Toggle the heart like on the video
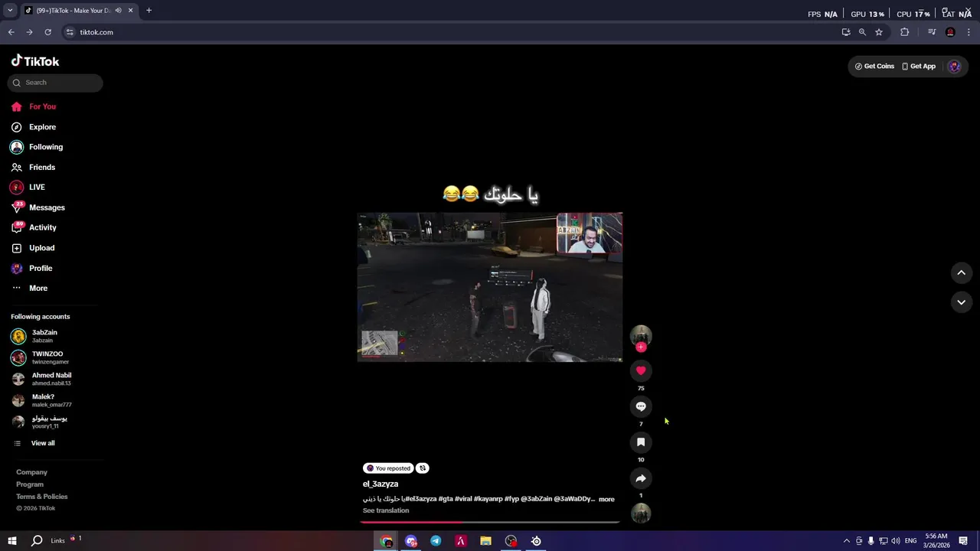Screen dimensions: 980x551 [641, 370]
